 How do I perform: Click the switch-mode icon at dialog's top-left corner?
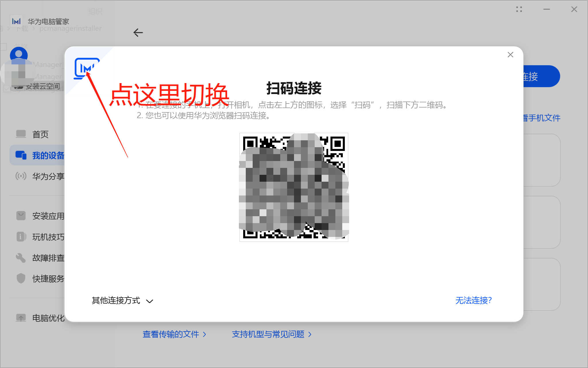click(87, 68)
